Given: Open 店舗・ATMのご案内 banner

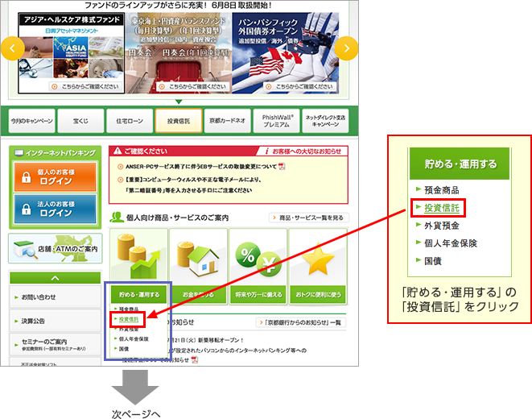Looking at the screenshot, I should click(x=56, y=248).
